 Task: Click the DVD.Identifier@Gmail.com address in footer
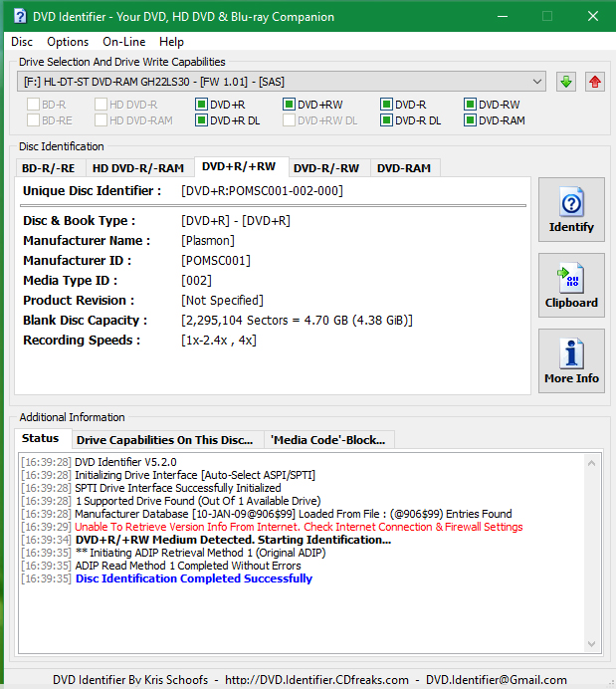point(497,680)
